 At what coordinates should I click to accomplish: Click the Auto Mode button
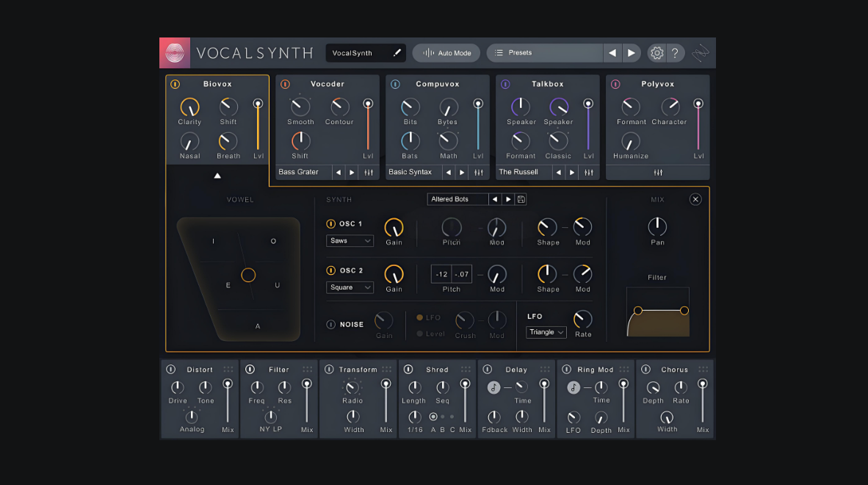(x=446, y=53)
